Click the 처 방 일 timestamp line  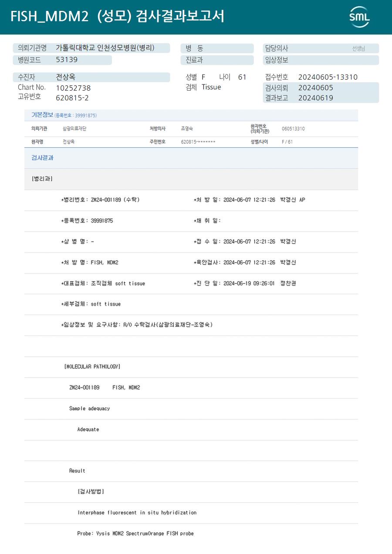249,200
